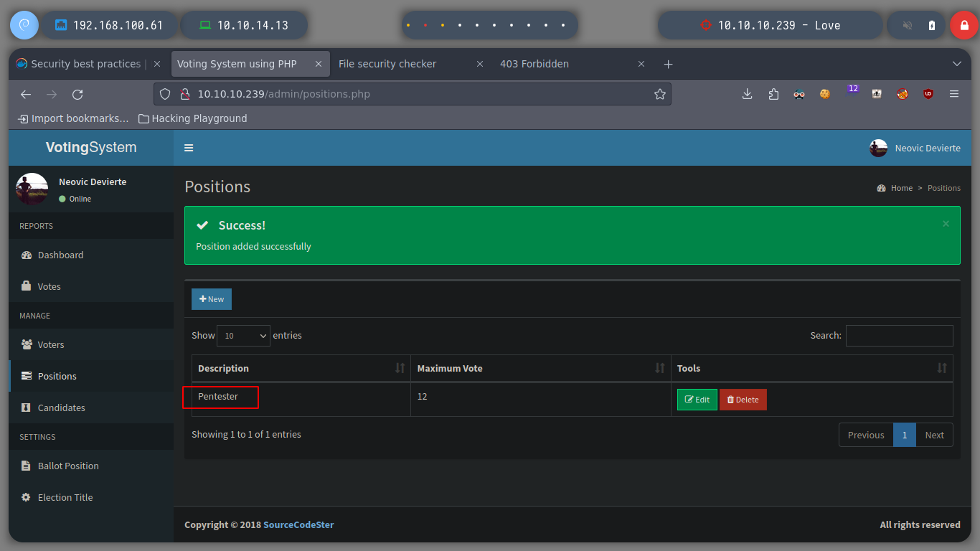Delete the Pentester position
Viewport: 980px width, 551px height.
[743, 400]
